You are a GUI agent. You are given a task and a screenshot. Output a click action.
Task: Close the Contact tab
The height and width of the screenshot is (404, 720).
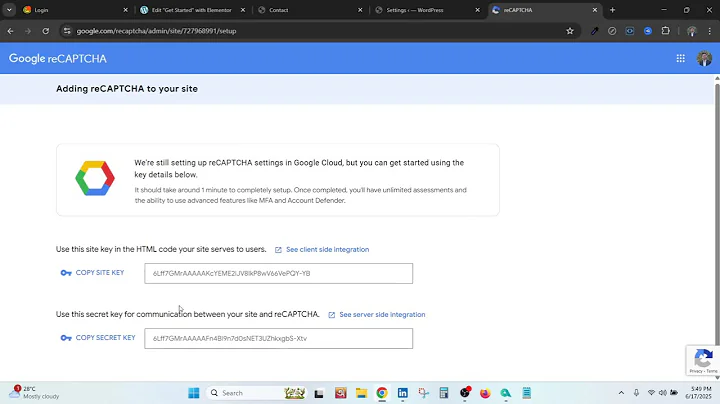pos(360,10)
